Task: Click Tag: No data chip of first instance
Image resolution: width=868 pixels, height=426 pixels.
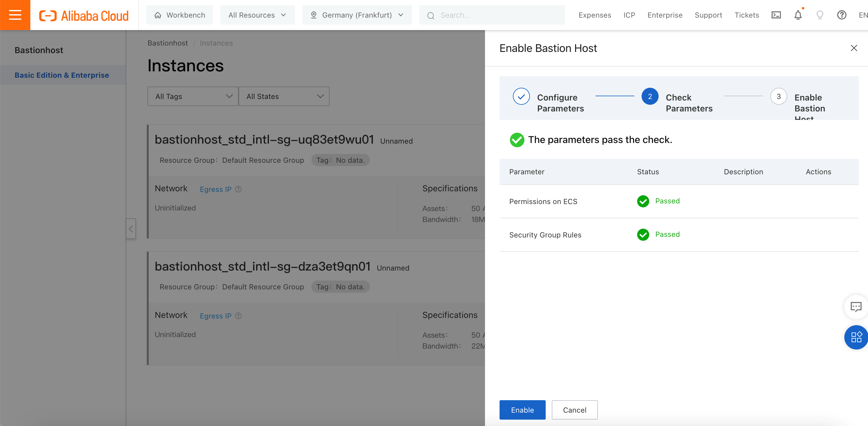Action: pyautogui.click(x=340, y=160)
